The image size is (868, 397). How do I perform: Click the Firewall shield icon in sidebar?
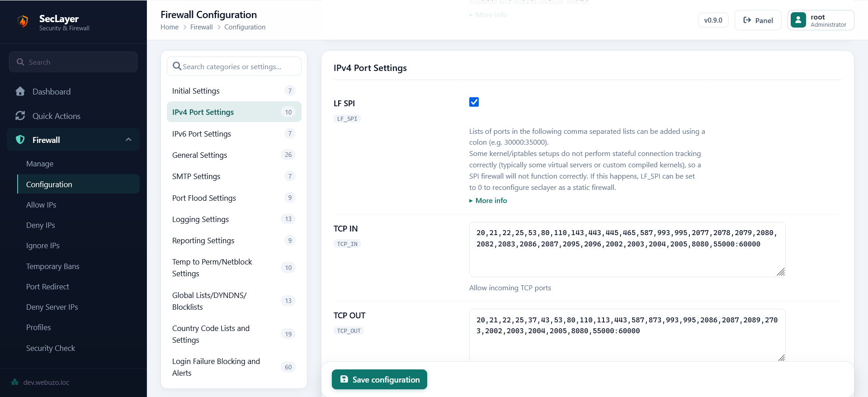(x=20, y=140)
